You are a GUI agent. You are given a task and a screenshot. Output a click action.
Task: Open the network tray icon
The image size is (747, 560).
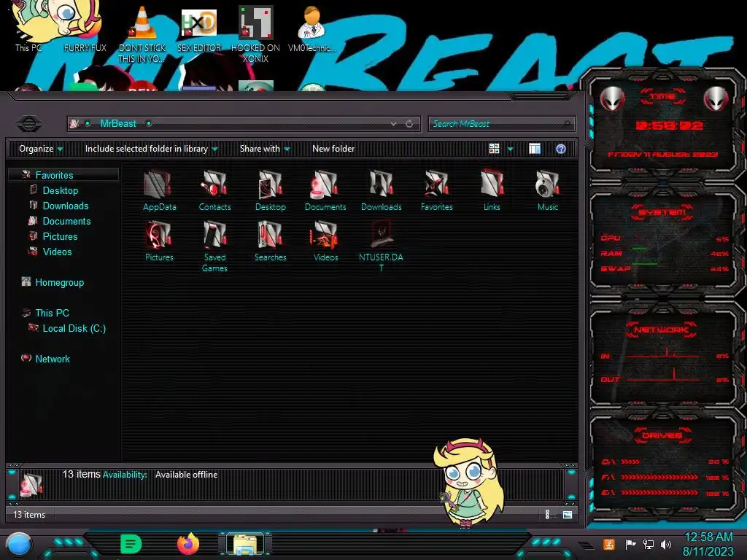[x=648, y=544]
